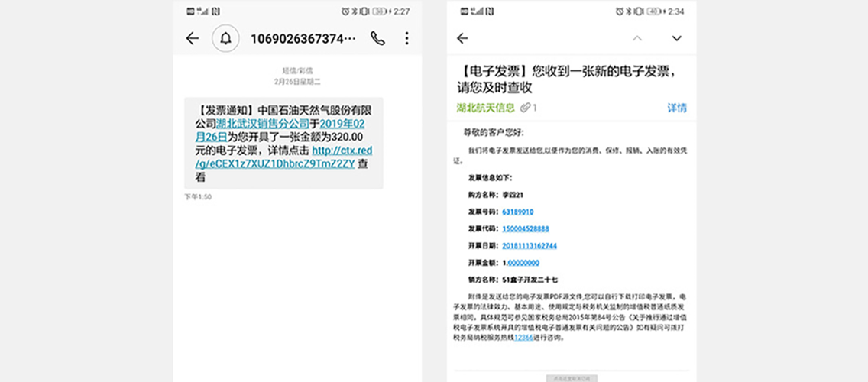Viewport: 868px width, 382px height.
Task: Tap the signal bars in email status bar
Action: point(478,11)
